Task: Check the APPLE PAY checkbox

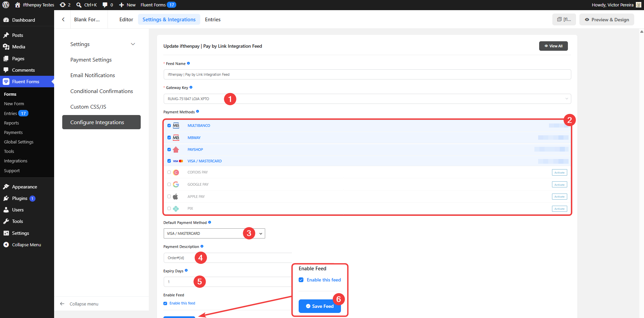Action: pos(169,197)
